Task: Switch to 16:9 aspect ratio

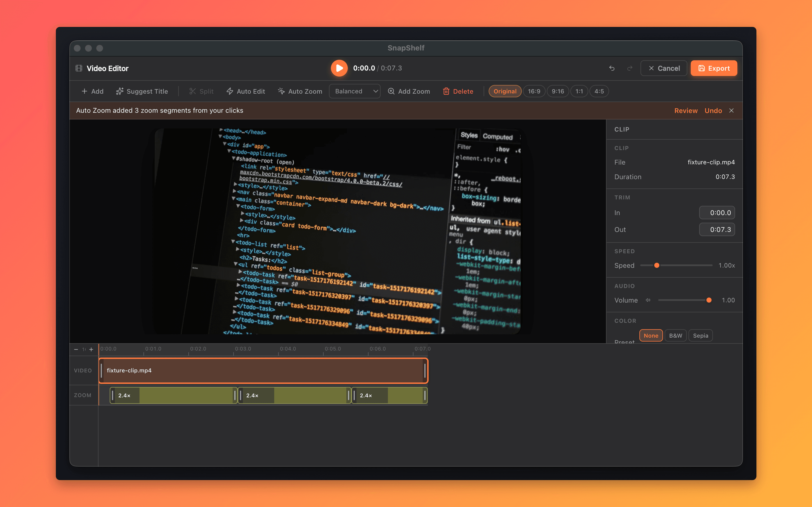Action: coord(534,91)
